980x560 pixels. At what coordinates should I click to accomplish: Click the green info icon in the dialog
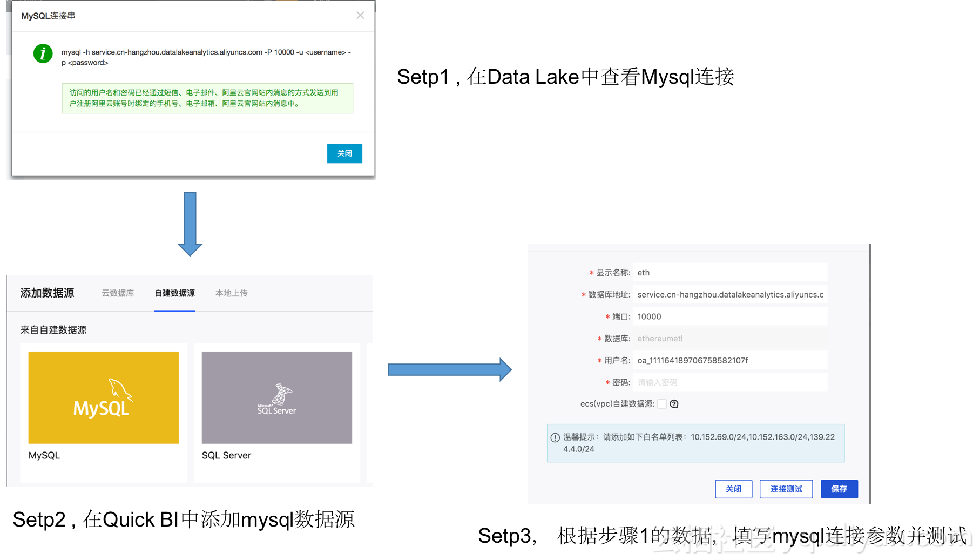point(43,53)
